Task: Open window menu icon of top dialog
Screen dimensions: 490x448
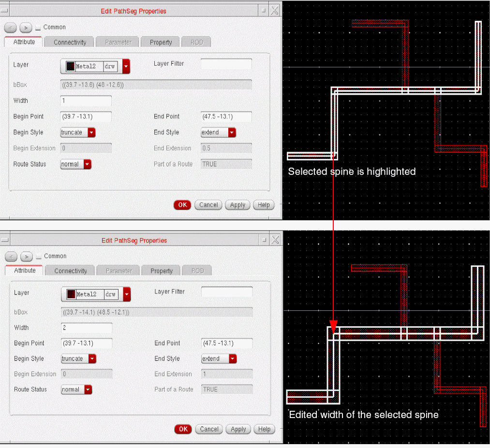Action: coord(4,11)
